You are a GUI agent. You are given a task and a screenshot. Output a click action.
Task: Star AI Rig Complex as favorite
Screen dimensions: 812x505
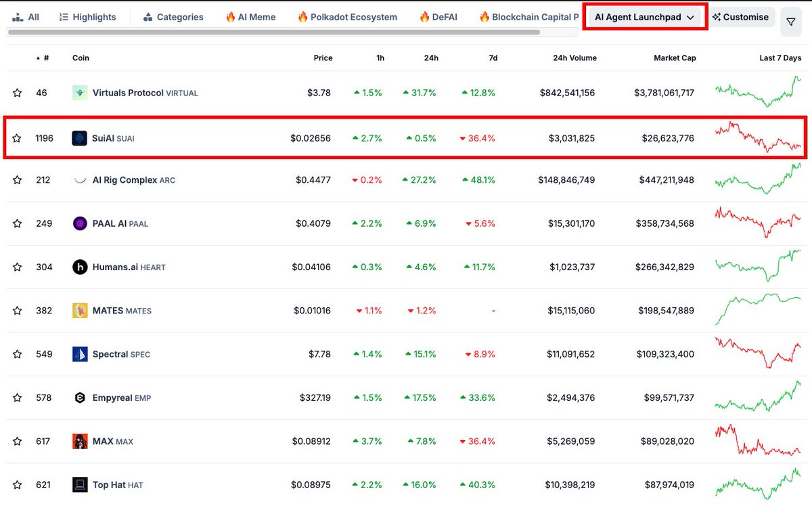17,180
